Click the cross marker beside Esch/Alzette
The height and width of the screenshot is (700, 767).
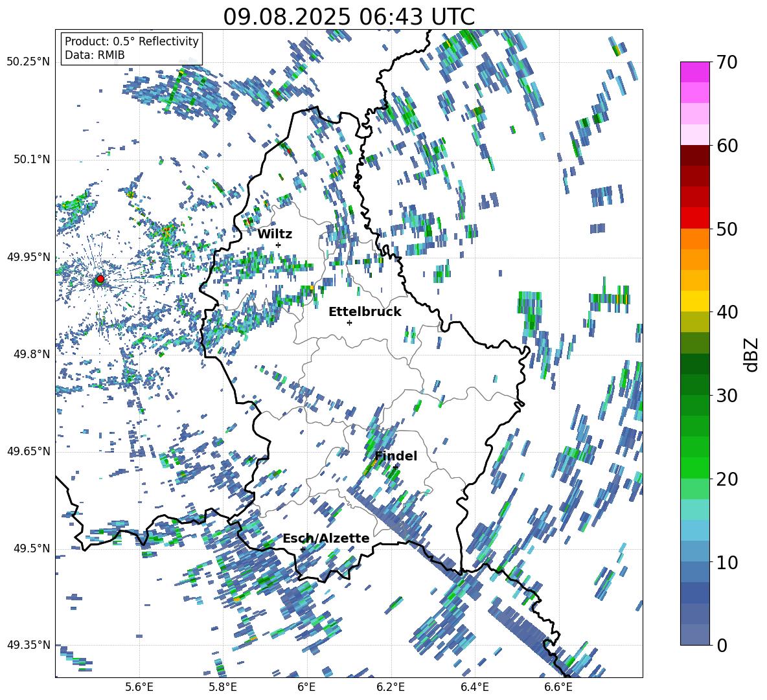(x=303, y=549)
